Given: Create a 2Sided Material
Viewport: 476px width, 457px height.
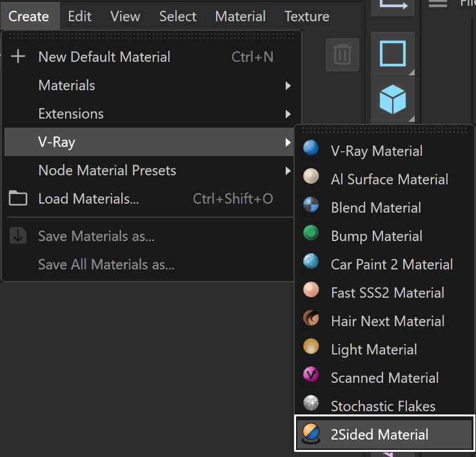Looking at the screenshot, I should [384, 434].
